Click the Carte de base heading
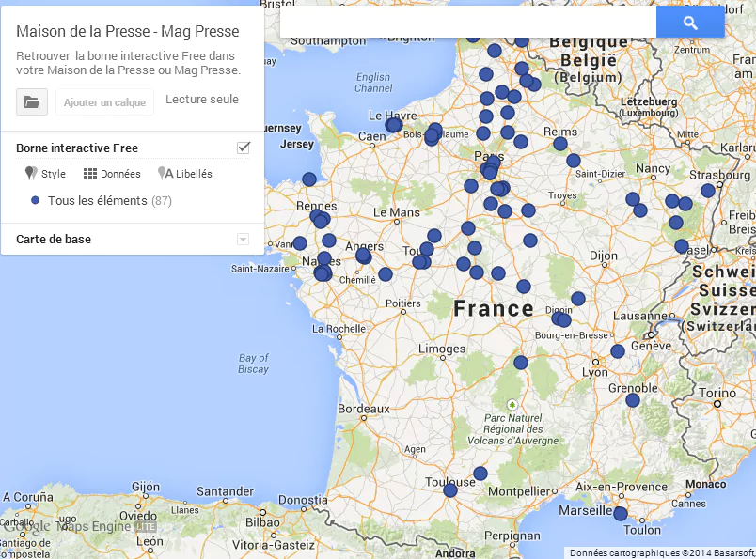The image size is (756, 559). click(54, 239)
